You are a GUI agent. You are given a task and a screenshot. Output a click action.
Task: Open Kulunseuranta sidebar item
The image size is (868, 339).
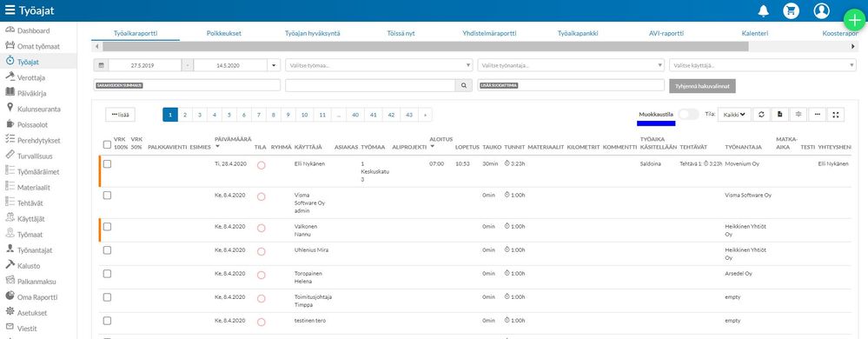(x=39, y=110)
